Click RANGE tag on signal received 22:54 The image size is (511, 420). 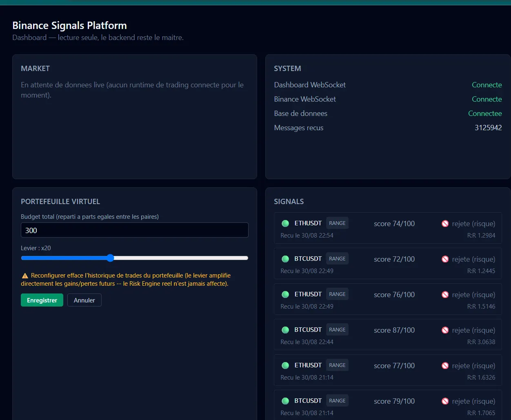click(x=337, y=223)
